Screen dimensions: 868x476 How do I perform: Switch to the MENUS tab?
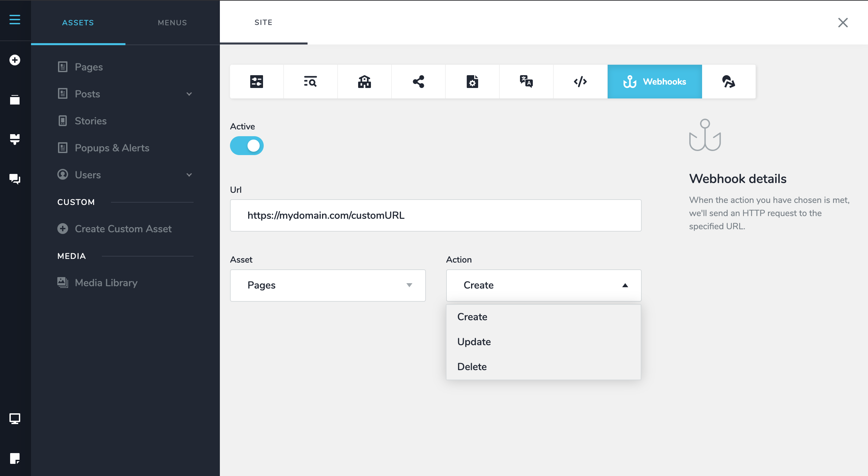172,23
